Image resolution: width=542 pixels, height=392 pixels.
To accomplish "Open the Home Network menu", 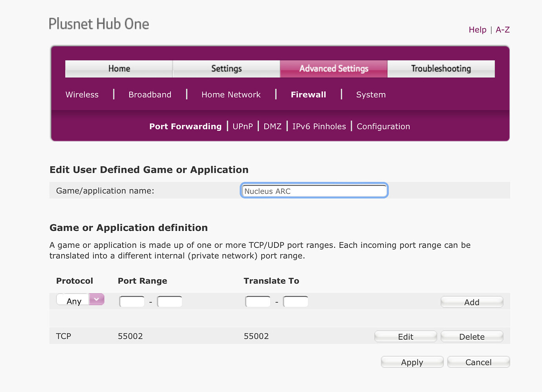I will [x=231, y=94].
